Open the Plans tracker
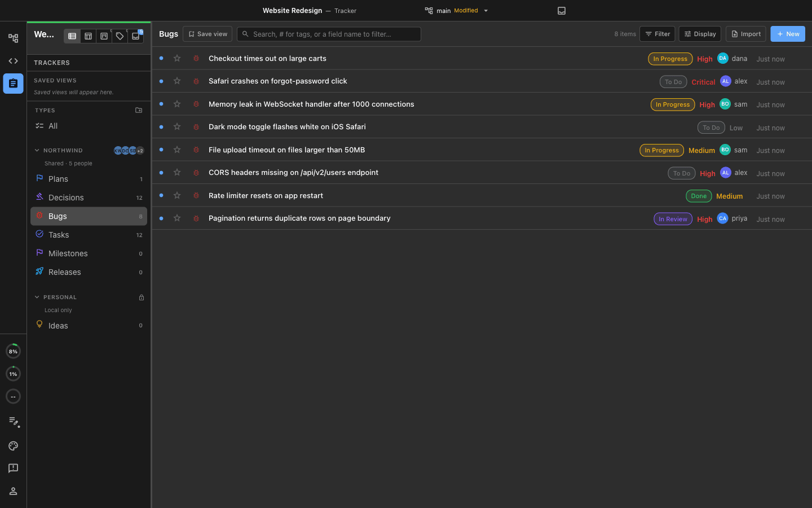The height and width of the screenshot is (508, 812). 89,179
